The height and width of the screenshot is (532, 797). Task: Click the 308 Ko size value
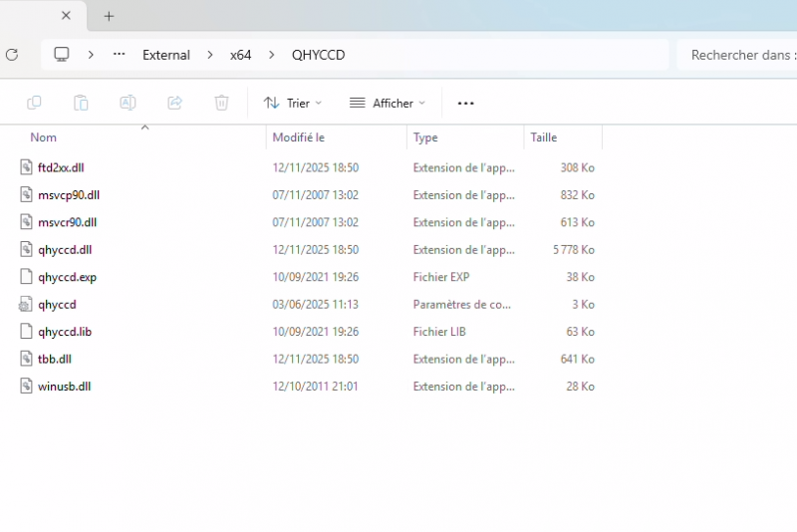coord(578,167)
